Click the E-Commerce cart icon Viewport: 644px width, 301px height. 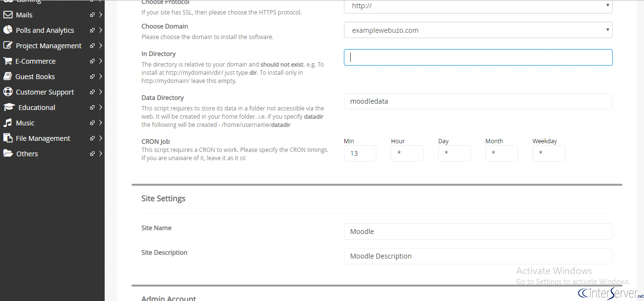7,61
